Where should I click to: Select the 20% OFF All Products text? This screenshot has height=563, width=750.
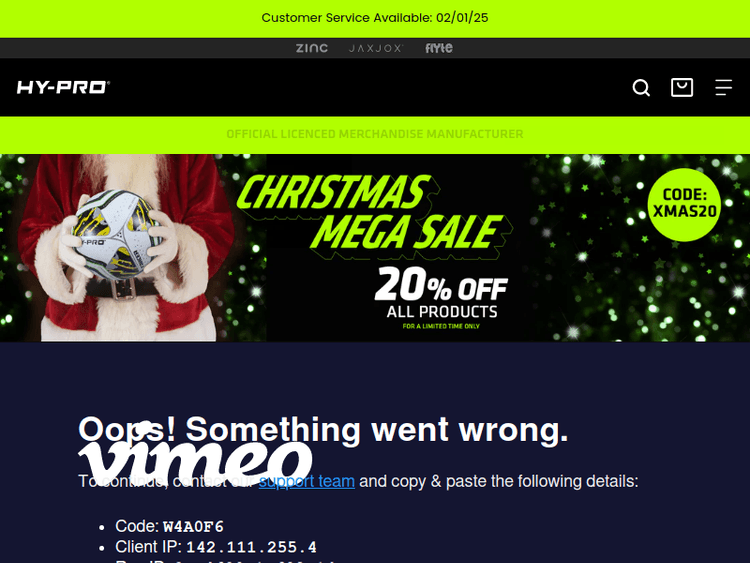[x=441, y=293]
